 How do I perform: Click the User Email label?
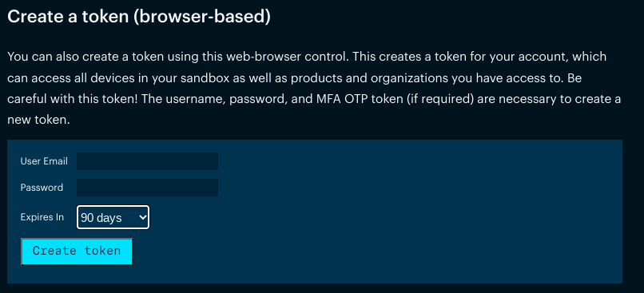coord(44,161)
